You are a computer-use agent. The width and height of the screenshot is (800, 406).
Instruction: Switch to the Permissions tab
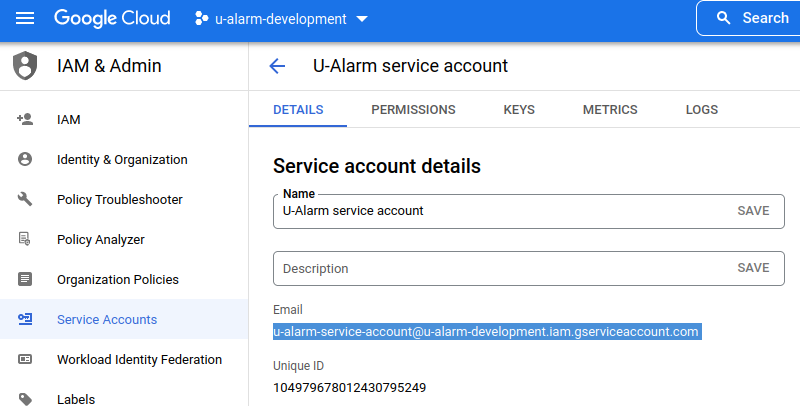(413, 110)
